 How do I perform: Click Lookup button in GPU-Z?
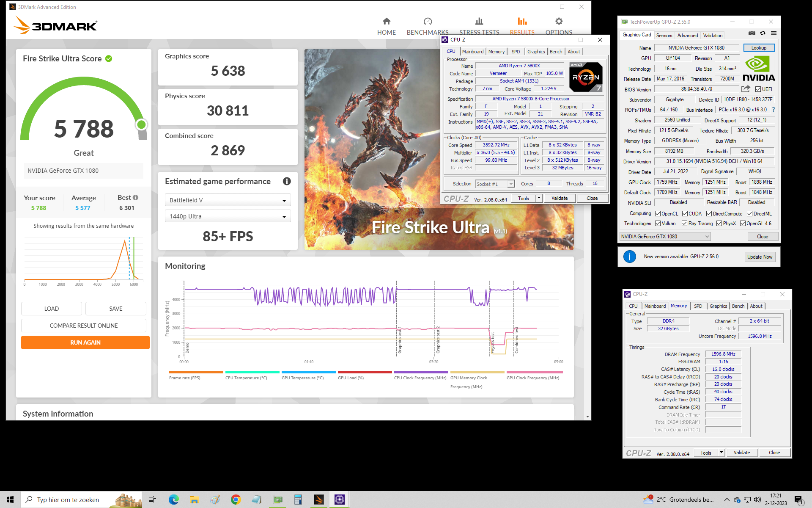(759, 48)
